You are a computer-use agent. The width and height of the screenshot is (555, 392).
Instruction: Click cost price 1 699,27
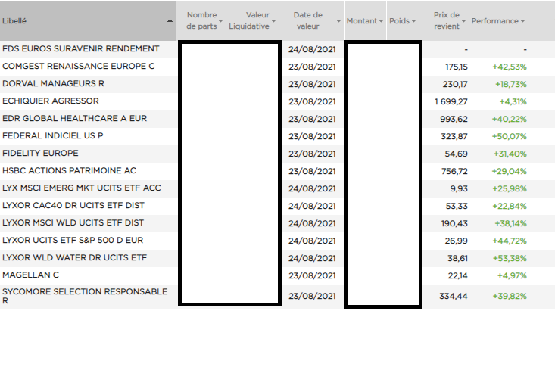pyautogui.click(x=451, y=101)
